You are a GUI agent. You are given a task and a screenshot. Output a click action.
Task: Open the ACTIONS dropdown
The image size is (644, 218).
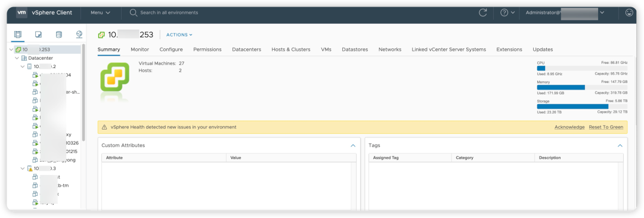179,35
